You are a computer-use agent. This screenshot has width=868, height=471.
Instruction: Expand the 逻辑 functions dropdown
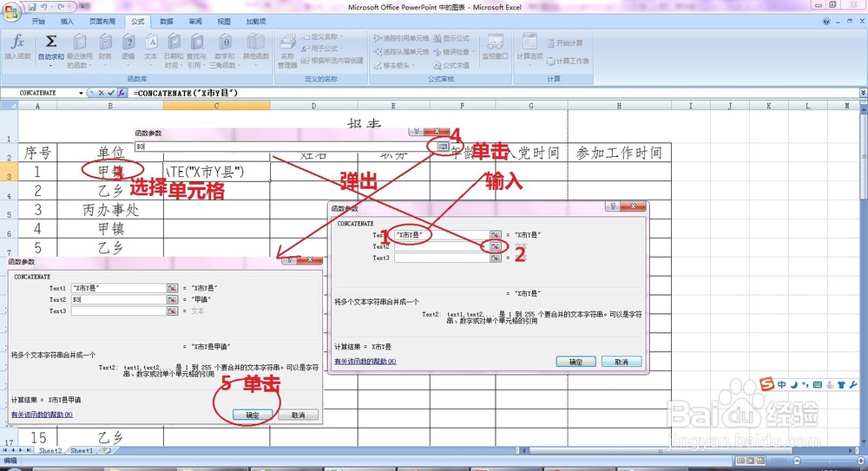coord(128,51)
